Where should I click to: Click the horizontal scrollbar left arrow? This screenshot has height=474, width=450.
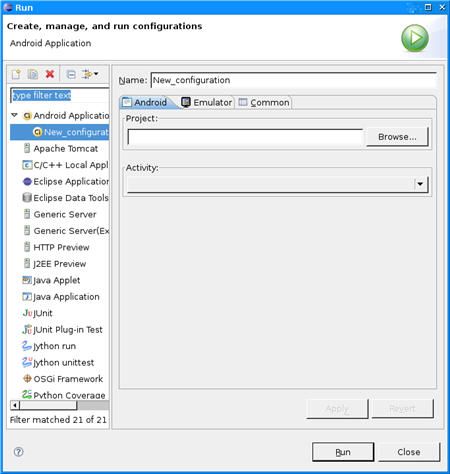[x=15, y=405]
